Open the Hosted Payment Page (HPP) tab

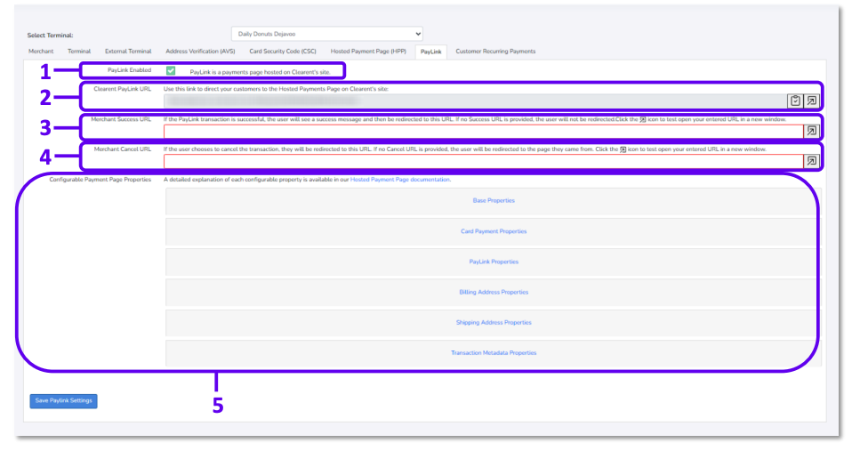pyautogui.click(x=368, y=51)
